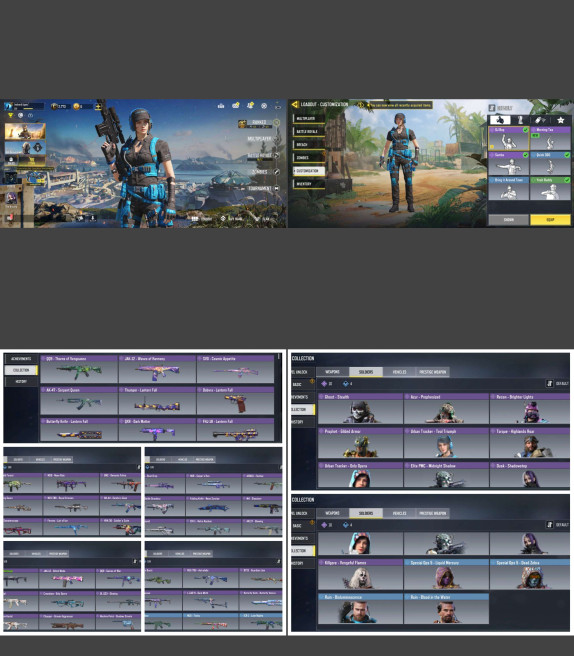Open the gold credits balance counter
Screen dimensions: 574x656
tap(81, 106)
